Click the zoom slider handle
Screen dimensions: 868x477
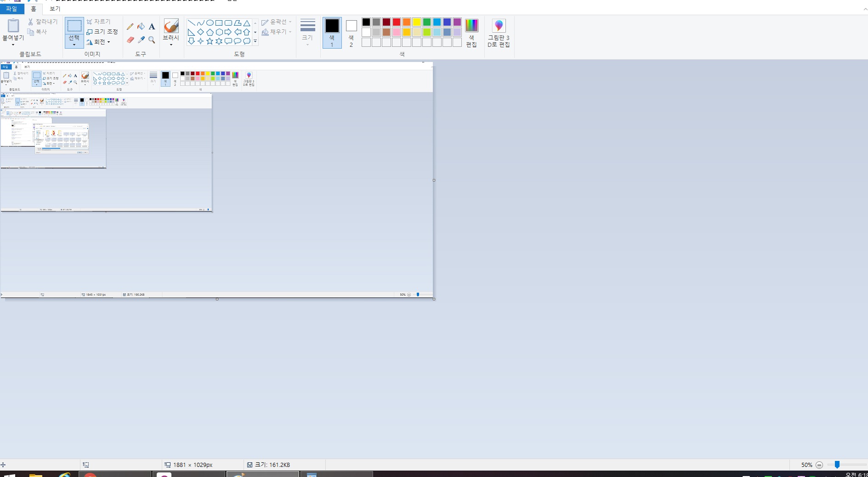tap(837, 465)
